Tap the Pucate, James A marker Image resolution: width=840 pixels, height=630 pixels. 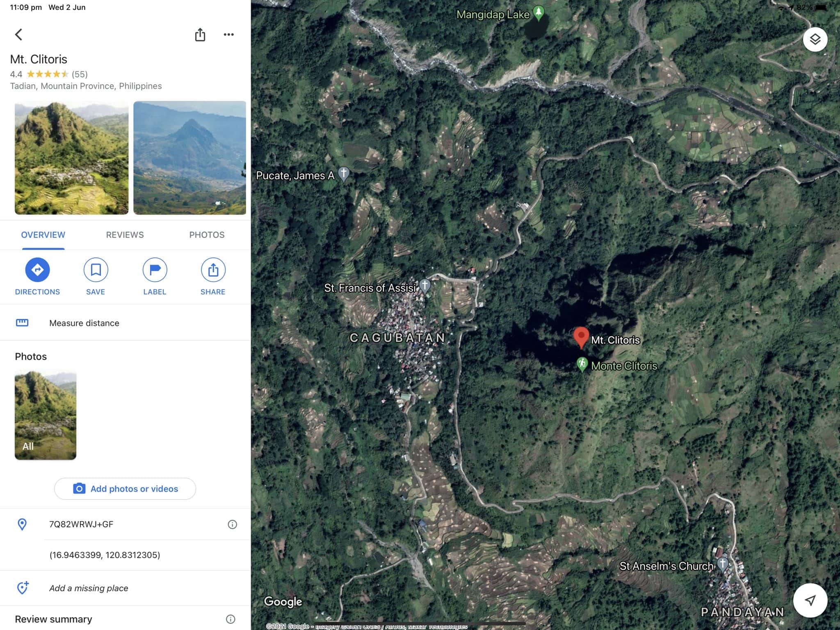pyautogui.click(x=344, y=174)
